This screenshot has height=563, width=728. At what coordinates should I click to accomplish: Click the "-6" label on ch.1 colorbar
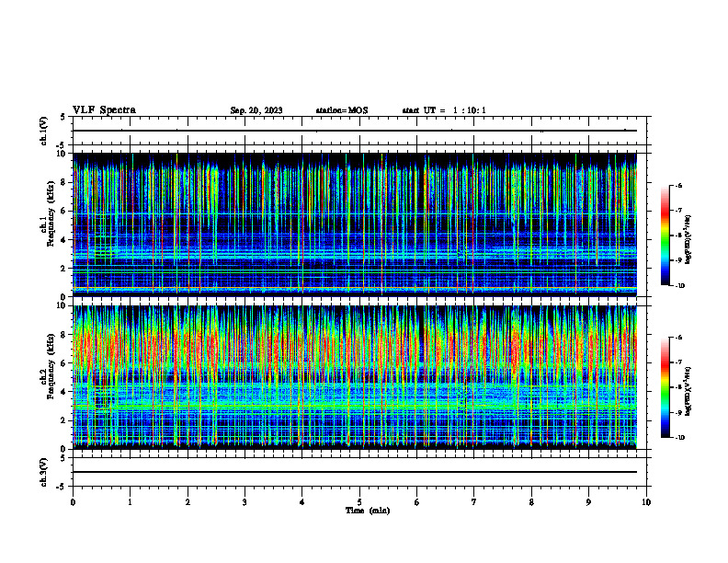point(678,185)
